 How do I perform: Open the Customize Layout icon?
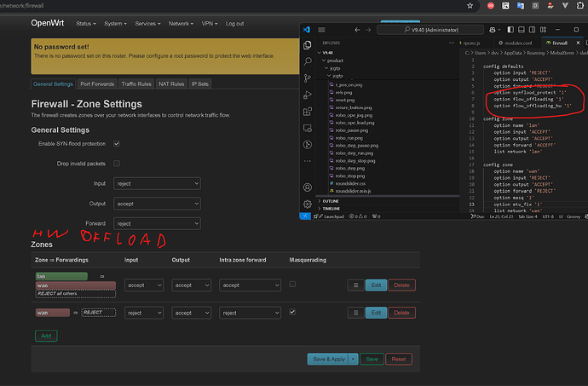(x=543, y=30)
